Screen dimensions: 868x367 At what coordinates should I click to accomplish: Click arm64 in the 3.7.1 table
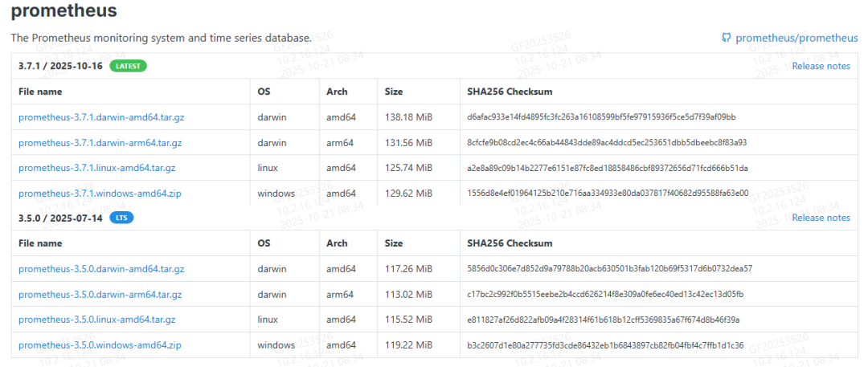click(341, 143)
